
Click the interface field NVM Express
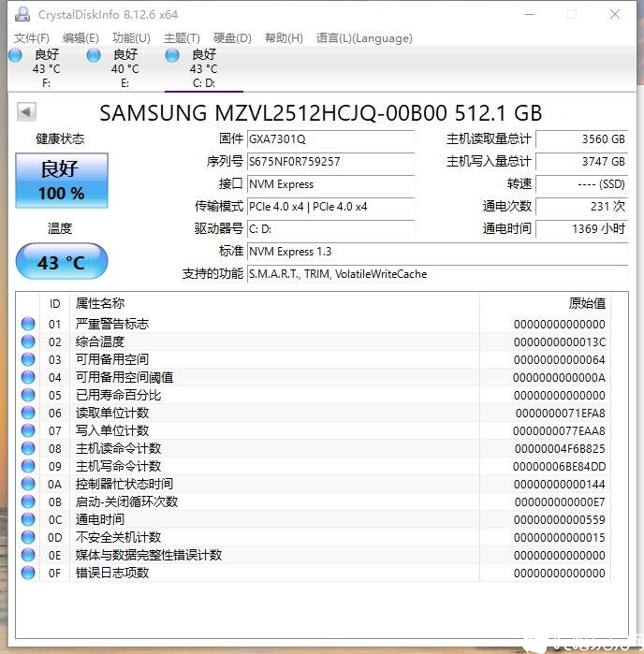tap(330, 184)
